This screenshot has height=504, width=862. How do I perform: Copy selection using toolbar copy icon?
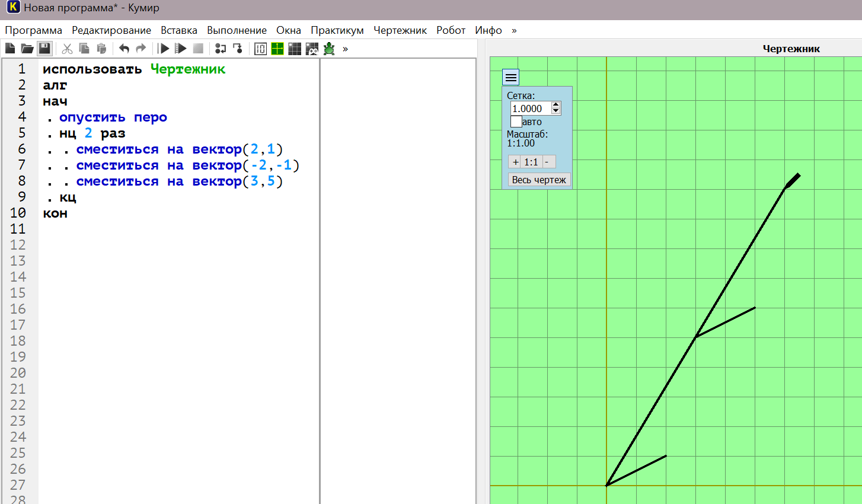coord(84,49)
